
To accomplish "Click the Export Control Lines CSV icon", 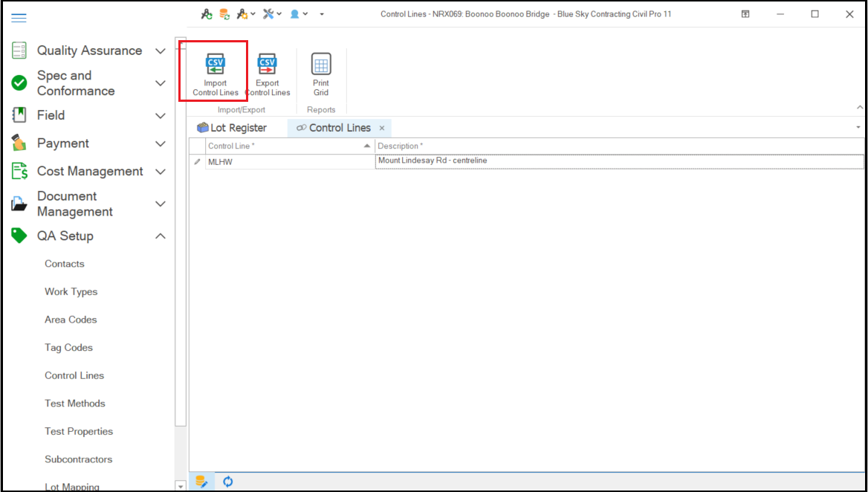I will pyautogui.click(x=267, y=65).
